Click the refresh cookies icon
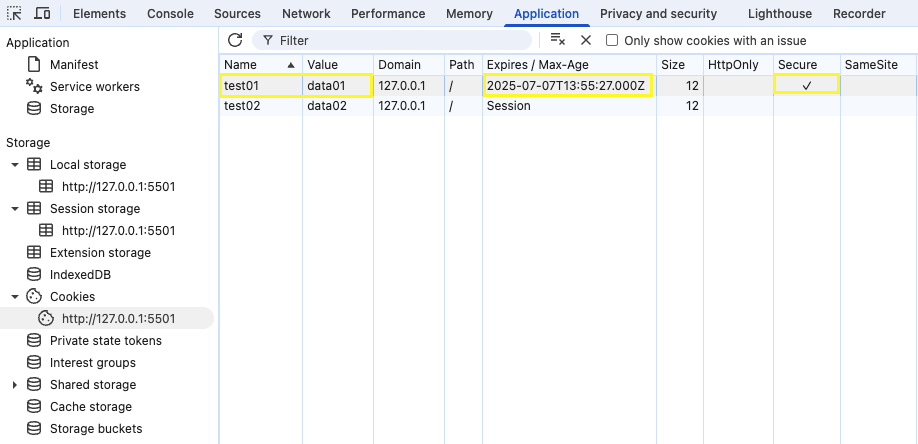918x444 pixels. pyautogui.click(x=235, y=40)
